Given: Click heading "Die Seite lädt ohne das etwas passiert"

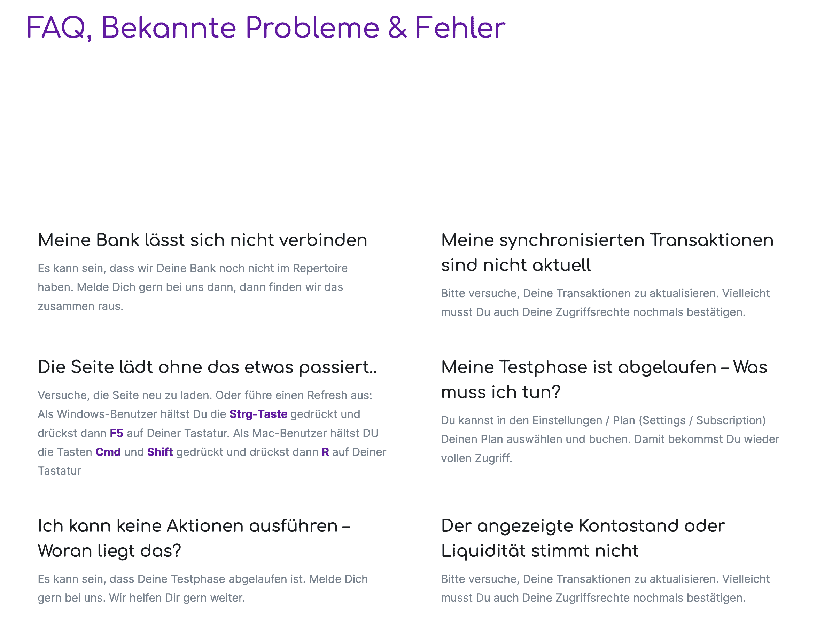Looking at the screenshot, I should click(207, 367).
